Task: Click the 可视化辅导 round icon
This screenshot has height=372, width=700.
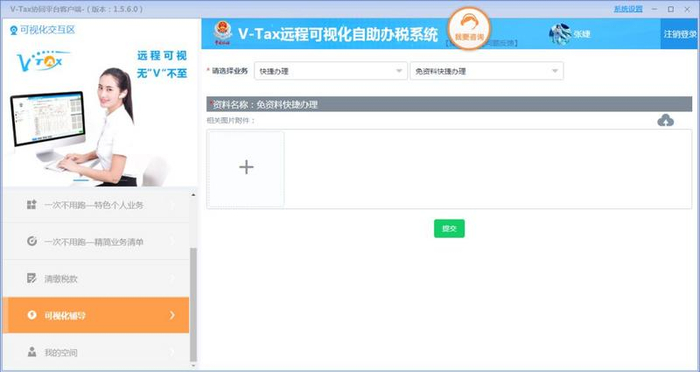Action: (x=32, y=315)
